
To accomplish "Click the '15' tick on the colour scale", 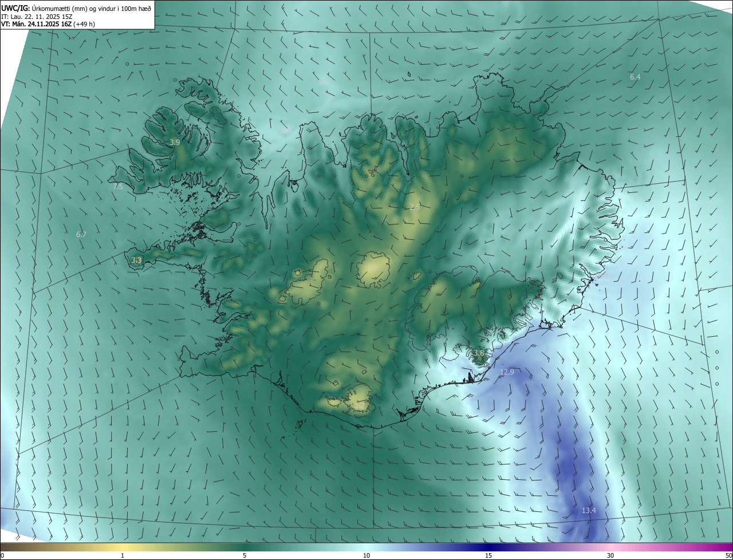I will [x=488, y=555].
